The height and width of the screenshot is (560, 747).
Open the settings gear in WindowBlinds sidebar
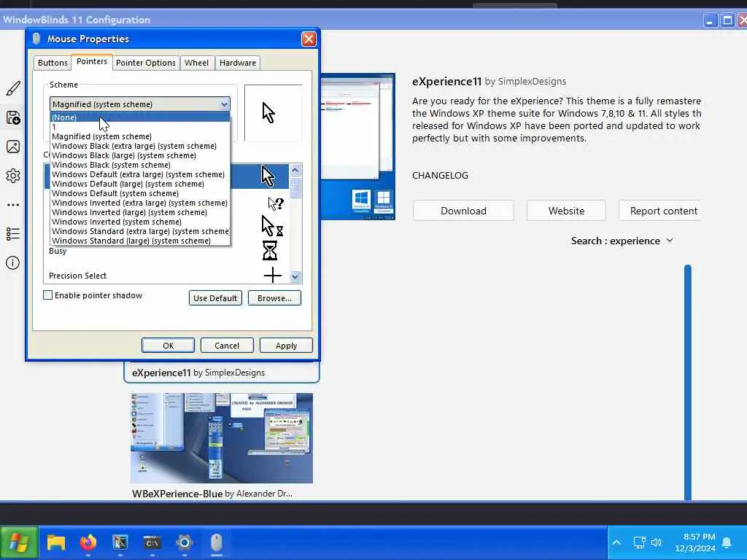[13, 176]
